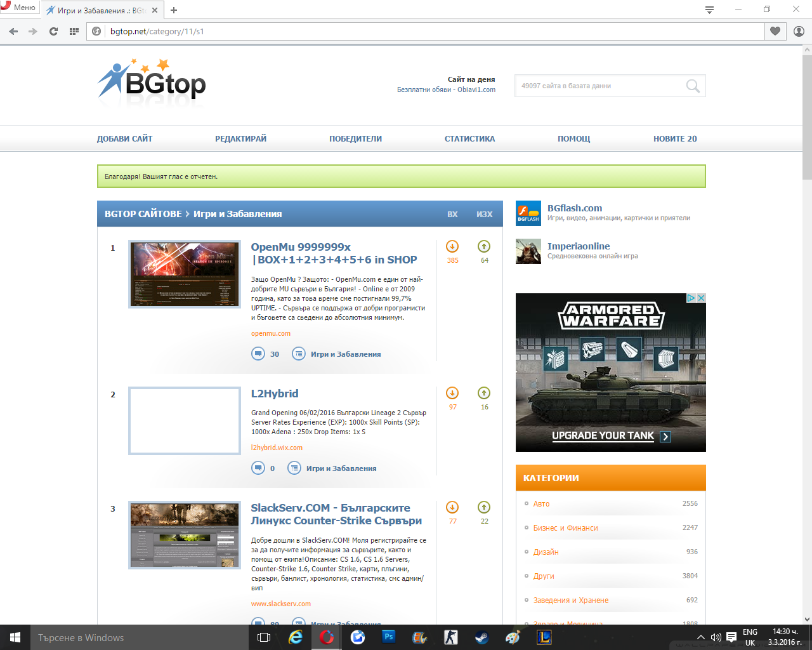
Task: Open the Бизнес и Финанси category
Action: pyautogui.click(x=565, y=527)
